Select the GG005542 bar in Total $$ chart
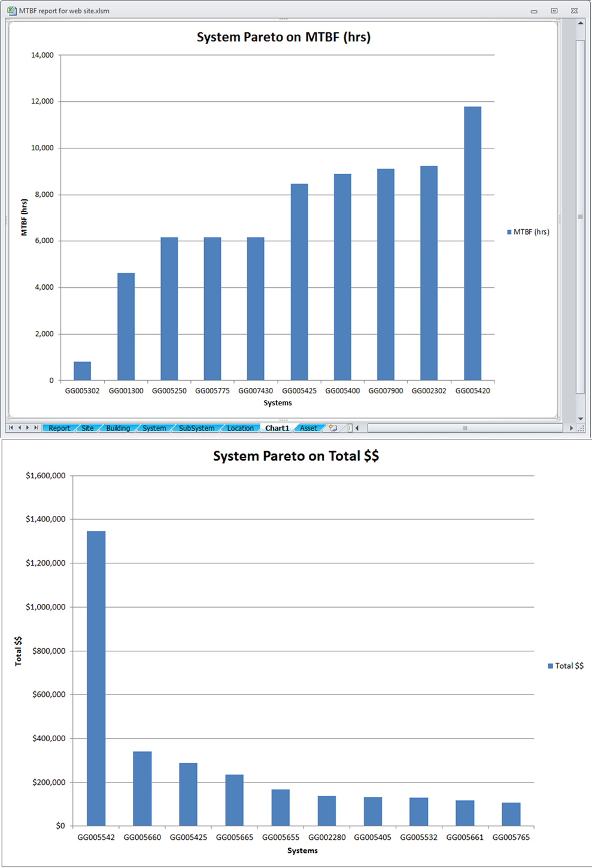Image resolution: width=592 pixels, height=868 pixels. tap(96, 678)
